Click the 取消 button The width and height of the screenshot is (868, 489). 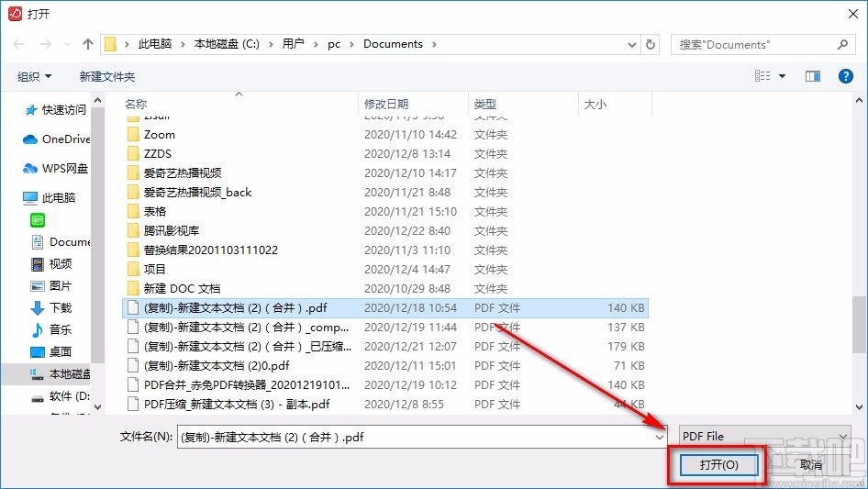[811, 464]
